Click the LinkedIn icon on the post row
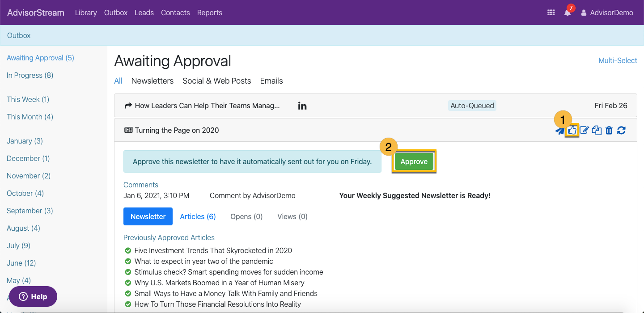Screen dimensions: 644x313 tap(302, 106)
